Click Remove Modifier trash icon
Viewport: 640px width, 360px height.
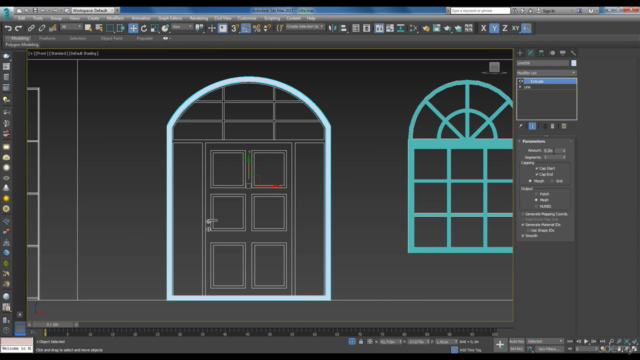(553, 126)
